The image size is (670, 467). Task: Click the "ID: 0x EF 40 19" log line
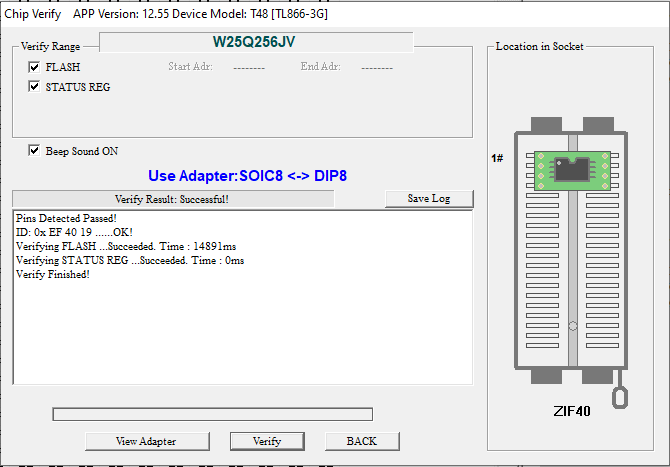[74, 232]
